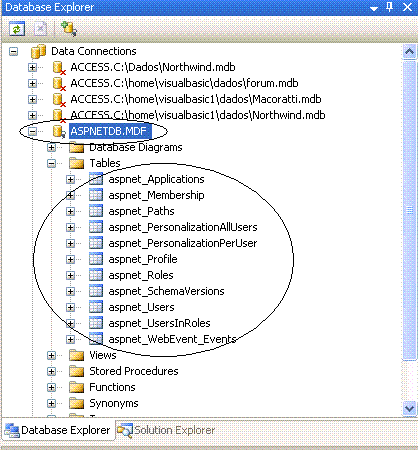Select the ASPNETDB.MDF label

coord(110,131)
